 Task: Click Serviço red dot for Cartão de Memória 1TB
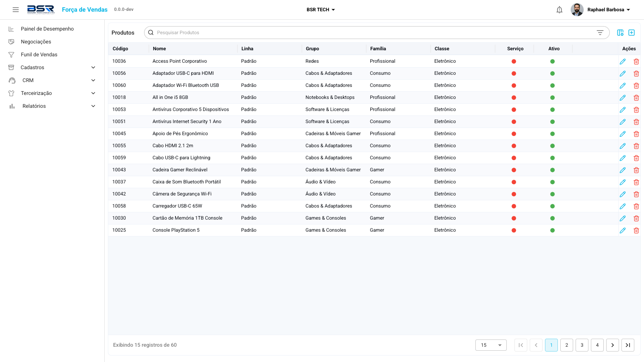(514, 218)
